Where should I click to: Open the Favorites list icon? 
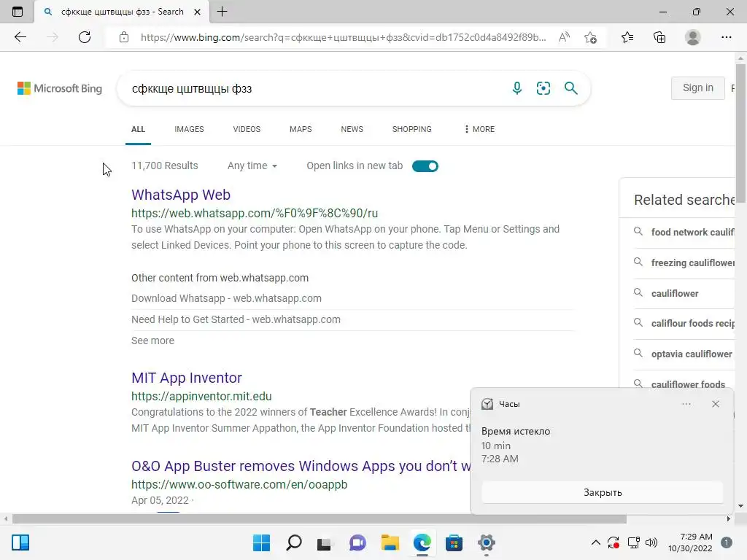tap(627, 37)
